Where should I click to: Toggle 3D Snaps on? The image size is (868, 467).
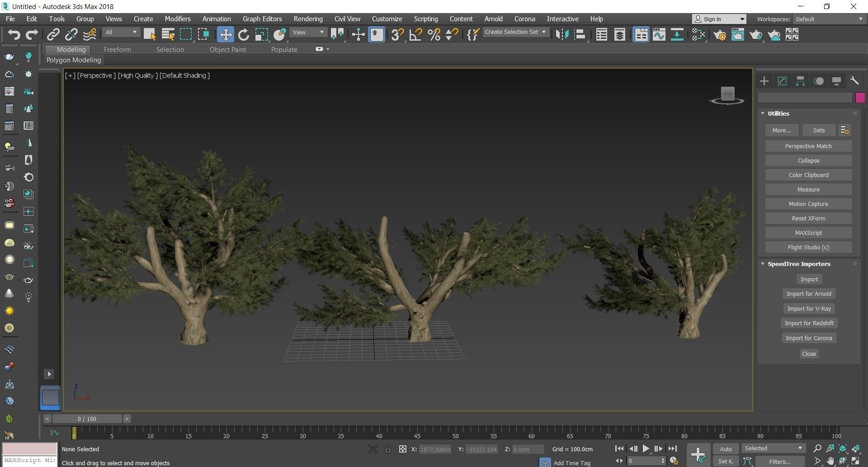[x=397, y=34]
